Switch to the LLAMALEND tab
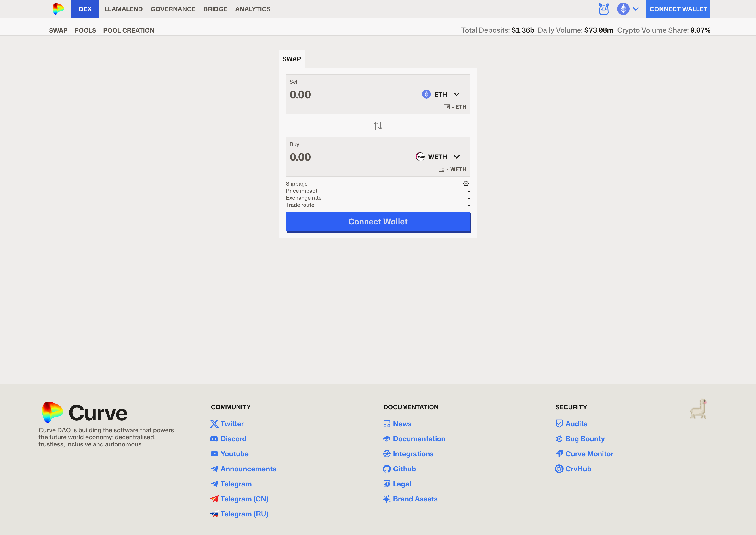Viewport: 756px width, 535px height. click(124, 9)
